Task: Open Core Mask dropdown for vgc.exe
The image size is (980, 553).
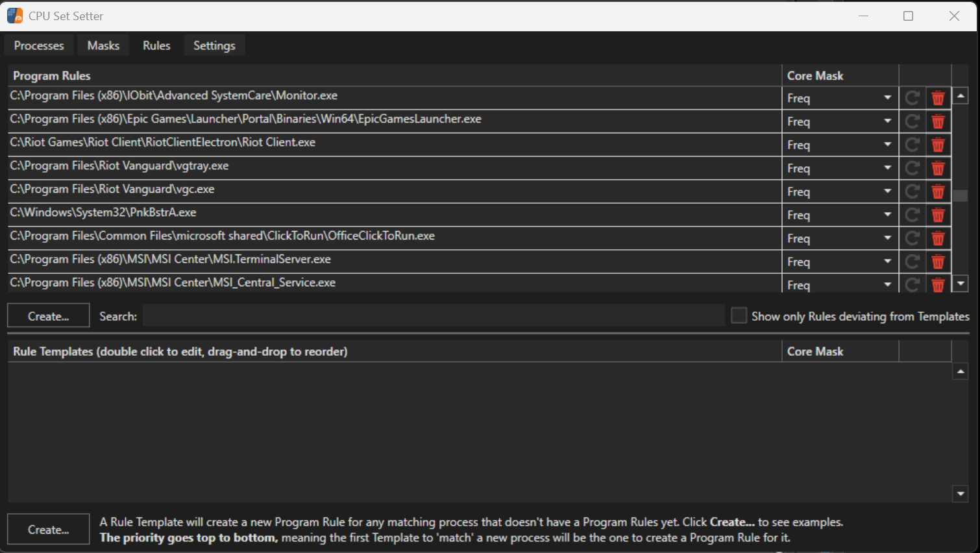Action: (840, 191)
